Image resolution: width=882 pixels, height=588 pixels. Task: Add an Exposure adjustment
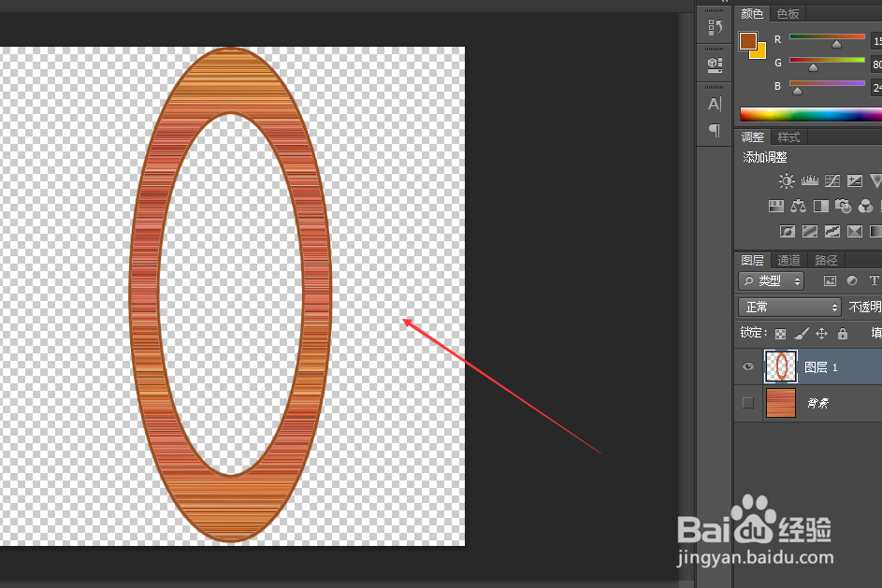click(x=855, y=180)
